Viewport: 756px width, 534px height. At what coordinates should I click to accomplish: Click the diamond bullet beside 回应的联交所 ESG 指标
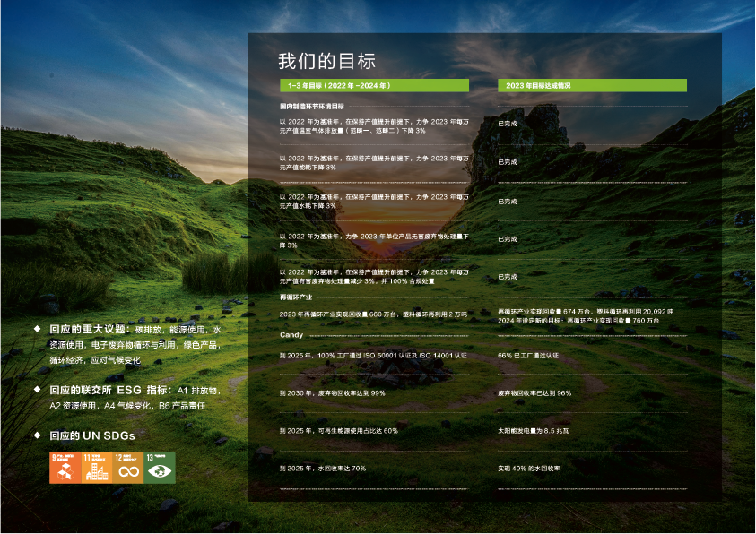(x=37, y=390)
